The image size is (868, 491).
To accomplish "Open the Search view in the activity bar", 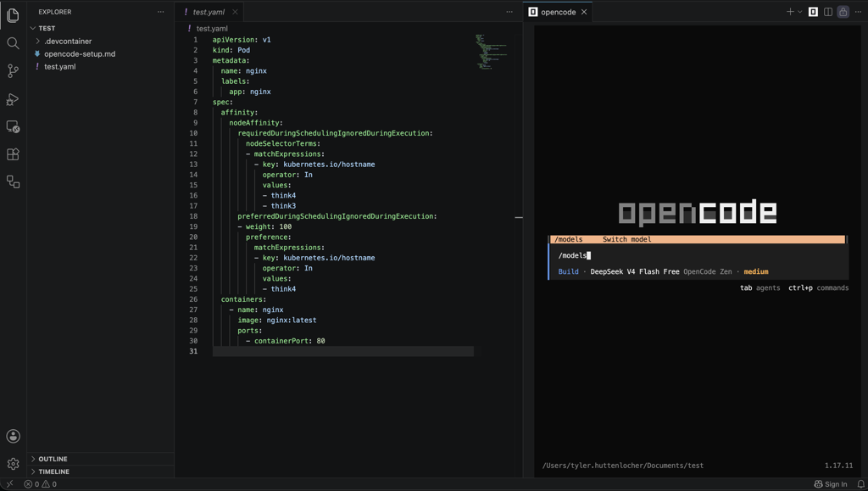I will (x=13, y=43).
